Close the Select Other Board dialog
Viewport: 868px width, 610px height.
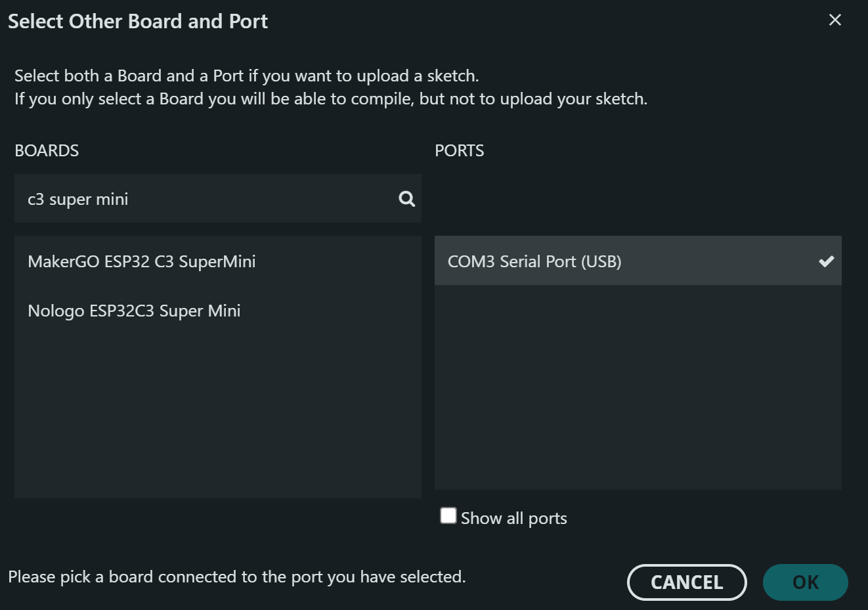[835, 20]
